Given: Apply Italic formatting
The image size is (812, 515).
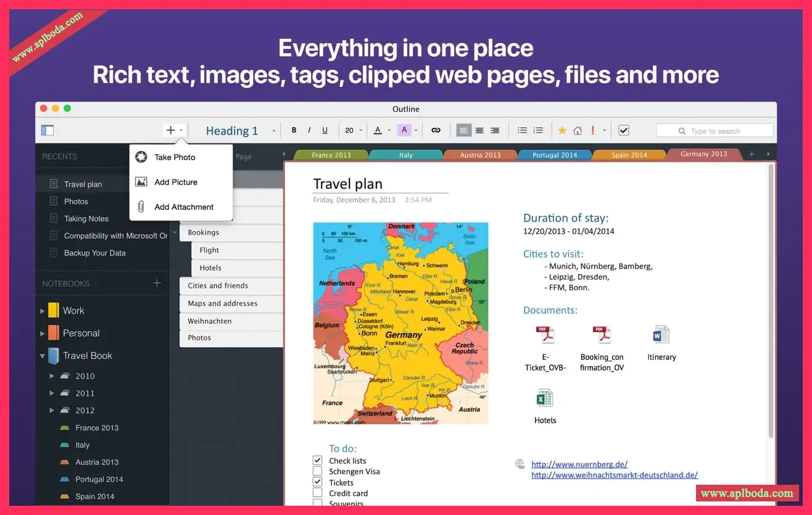Looking at the screenshot, I should [x=309, y=130].
